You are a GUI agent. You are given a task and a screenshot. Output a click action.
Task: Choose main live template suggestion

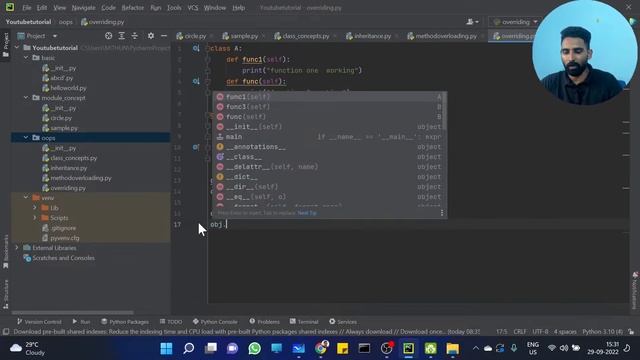[x=329, y=137]
